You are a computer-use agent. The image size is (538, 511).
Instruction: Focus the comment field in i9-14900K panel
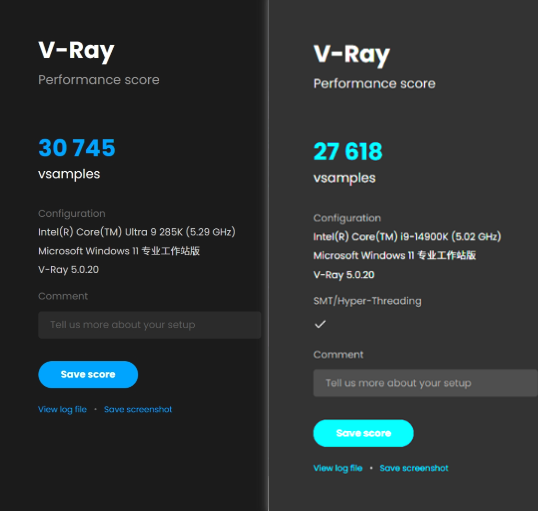pos(425,383)
